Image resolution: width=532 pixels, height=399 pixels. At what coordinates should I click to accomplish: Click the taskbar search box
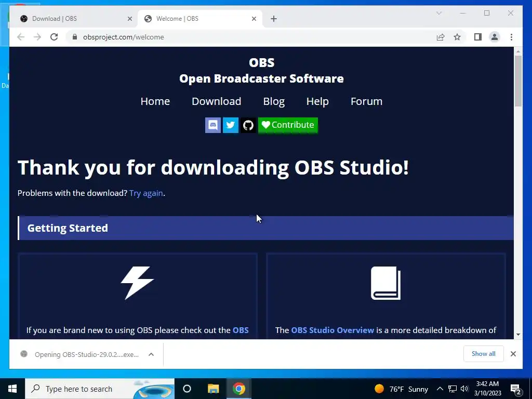coord(100,389)
